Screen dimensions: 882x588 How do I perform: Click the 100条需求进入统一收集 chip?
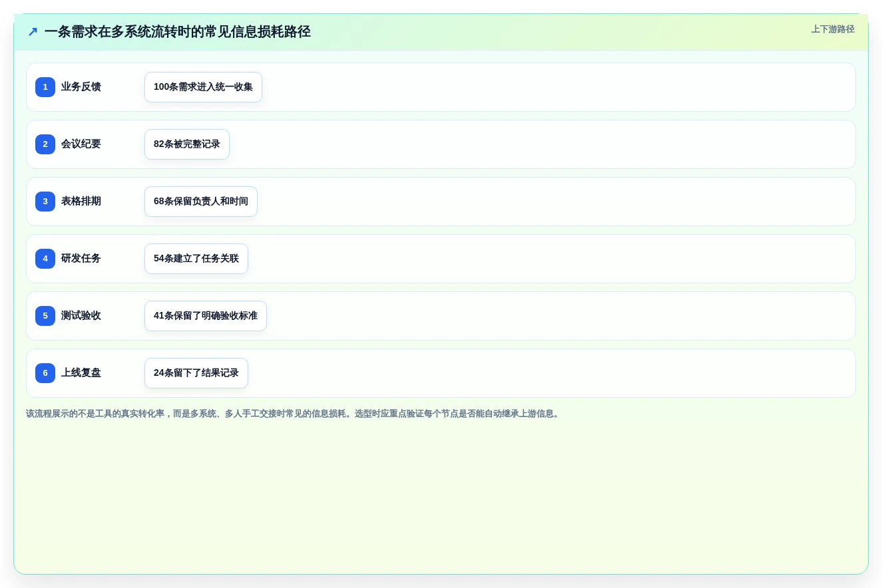(x=203, y=87)
